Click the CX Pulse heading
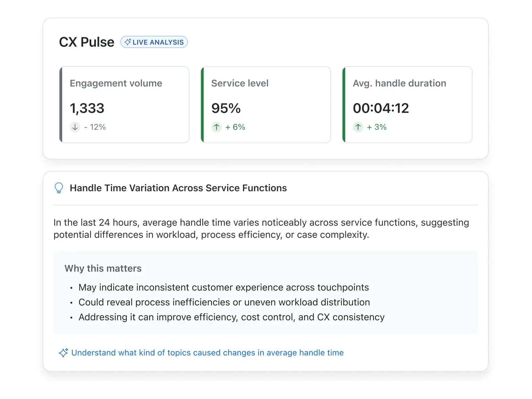Image resolution: width=532 pixels, height=399 pixels. pyautogui.click(x=87, y=42)
